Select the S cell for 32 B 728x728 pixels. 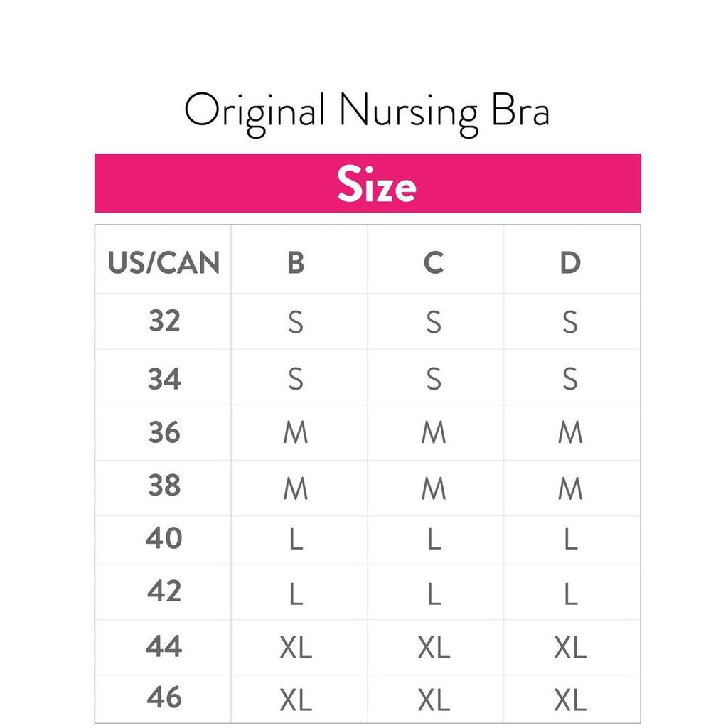[x=296, y=323]
